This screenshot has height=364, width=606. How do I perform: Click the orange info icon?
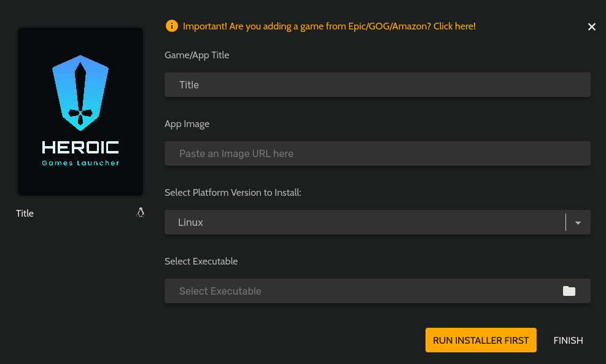(x=172, y=26)
